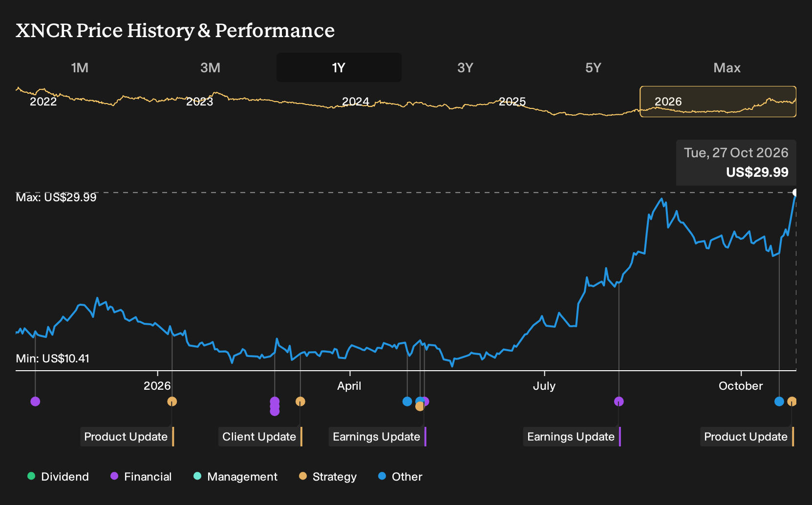
Task: Click the October axis label
Action: [741, 386]
